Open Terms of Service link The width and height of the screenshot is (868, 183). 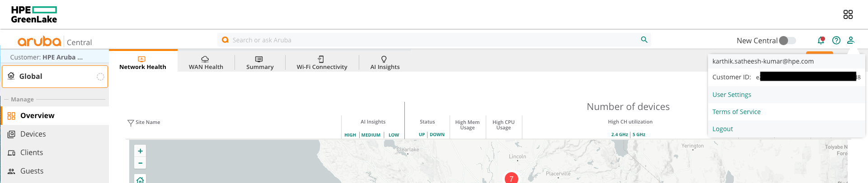pos(736,112)
